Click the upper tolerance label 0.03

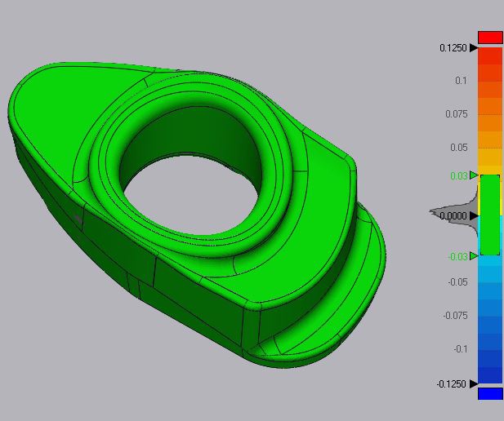[458, 175]
